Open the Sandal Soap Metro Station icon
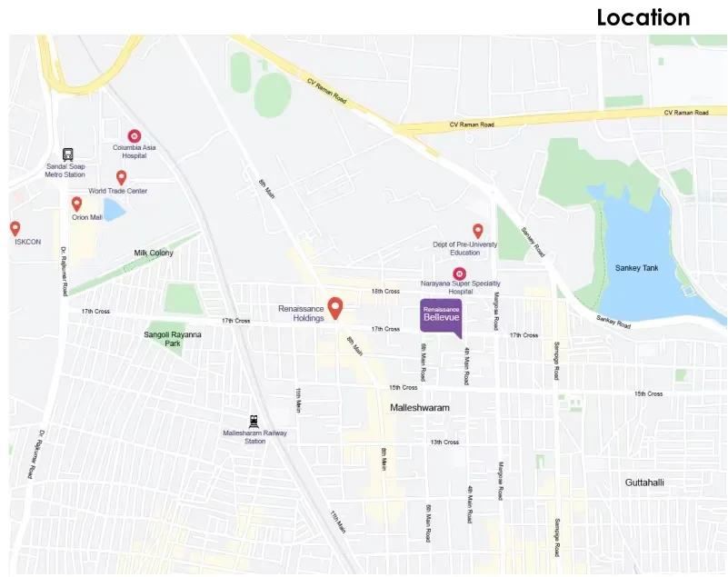 (68, 154)
